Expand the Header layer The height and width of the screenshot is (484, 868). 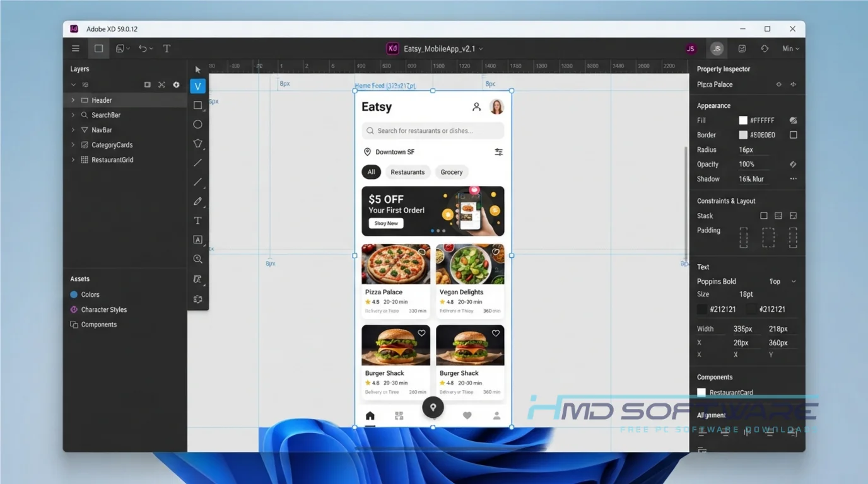[73, 100]
